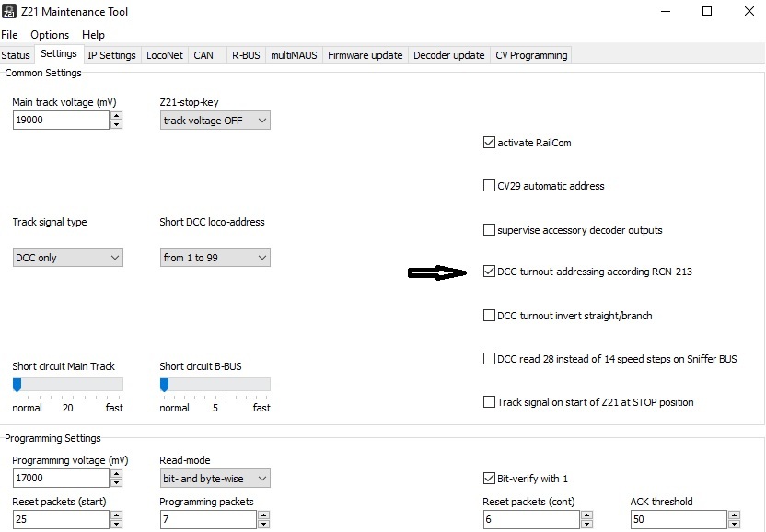Decrease ACK threshold value
The width and height of the screenshot is (766, 532).
pyautogui.click(x=734, y=524)
